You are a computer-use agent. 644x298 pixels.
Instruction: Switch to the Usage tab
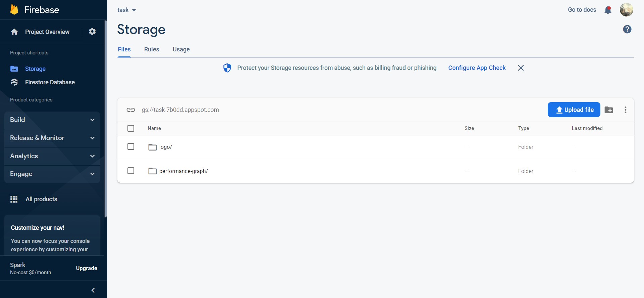tap(181, 49)
